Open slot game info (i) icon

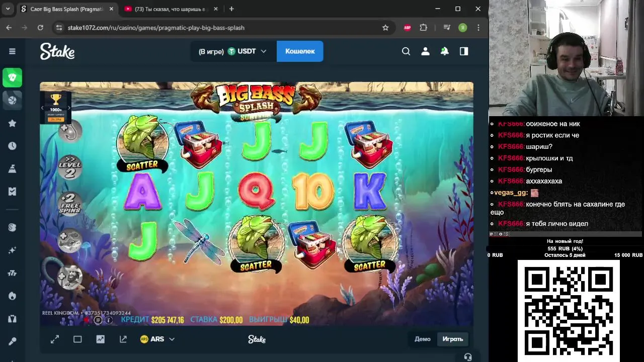(109, 320)
